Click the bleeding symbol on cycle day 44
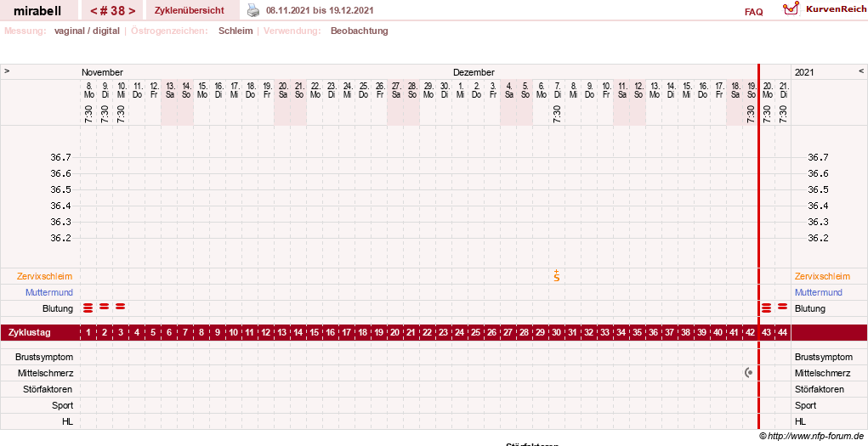 pos(782,306)
